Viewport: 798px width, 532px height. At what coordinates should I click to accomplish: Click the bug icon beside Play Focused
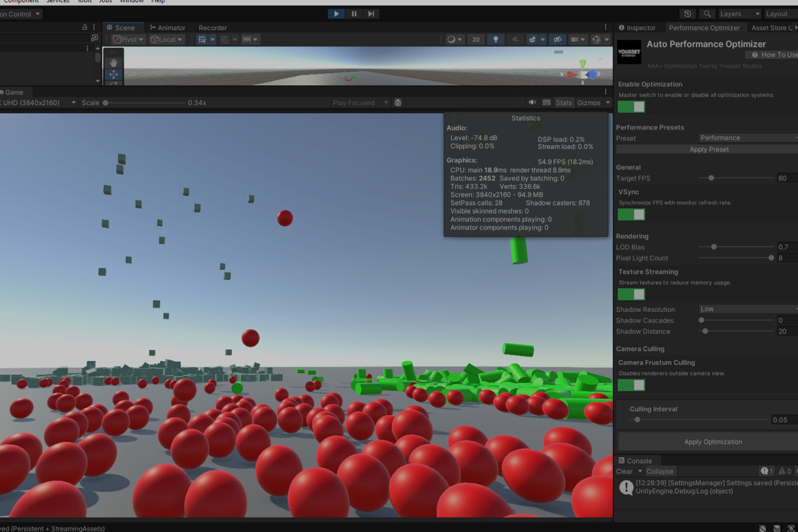pos(398,102)
